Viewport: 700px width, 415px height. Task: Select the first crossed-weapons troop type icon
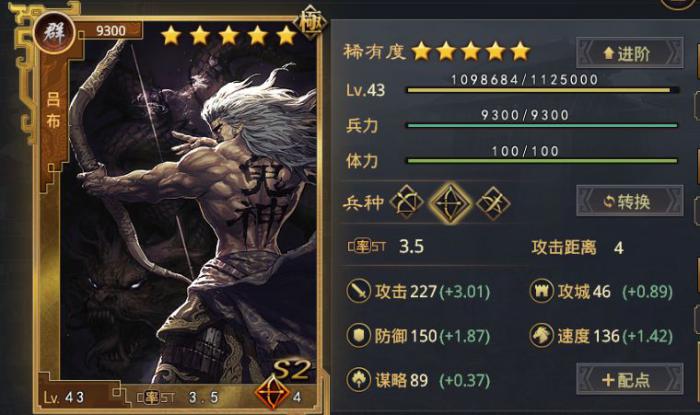pos(406,203)
